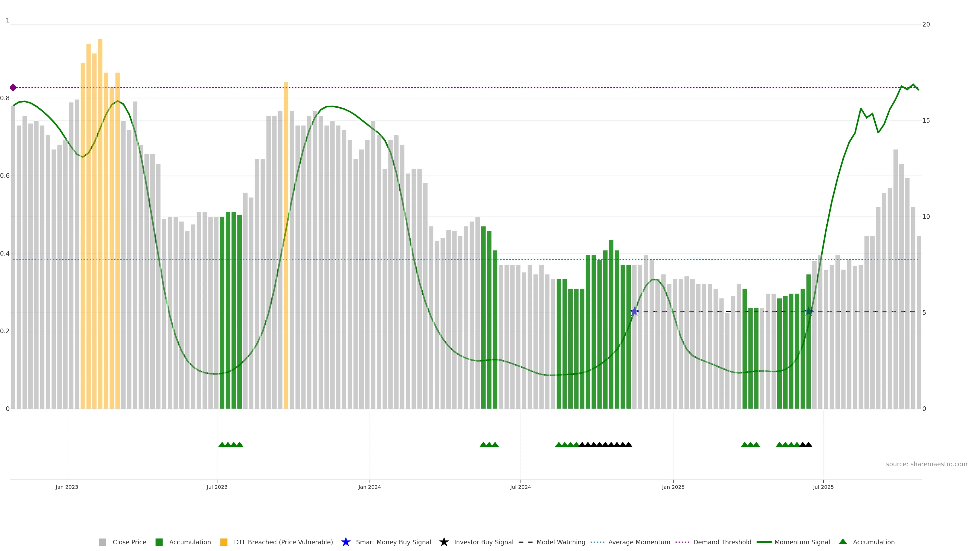Click the black Investor Buy Signal star
980x551 pixels.
[x=444, y=542]
